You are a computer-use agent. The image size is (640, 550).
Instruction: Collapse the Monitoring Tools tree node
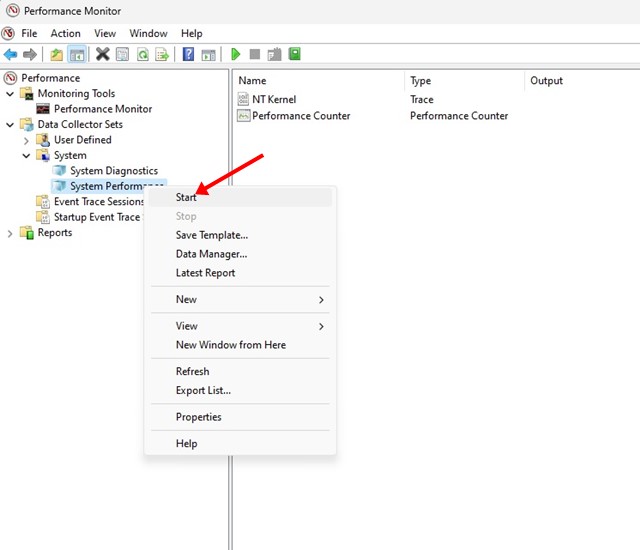pyautogui.click(x=10, y=94)
